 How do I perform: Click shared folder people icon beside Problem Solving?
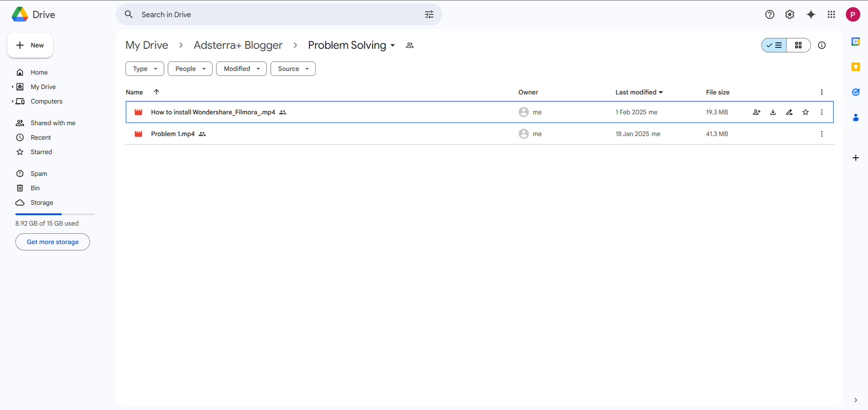click(x=410, y=46)
